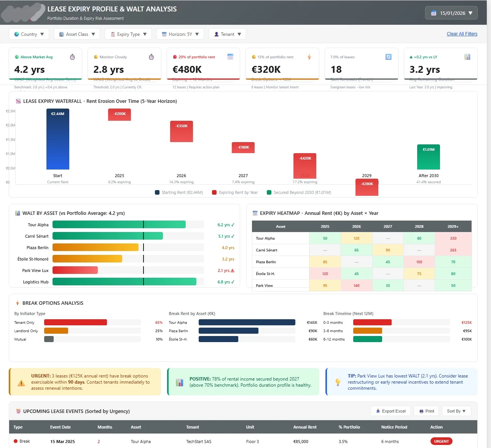491x448 pixels.
Task: Click the stopwatch icon on the WALT card
Action: tap(72, 56)
